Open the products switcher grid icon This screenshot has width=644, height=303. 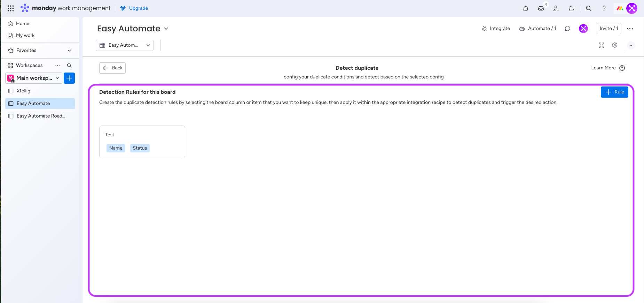tap(11, 8)
